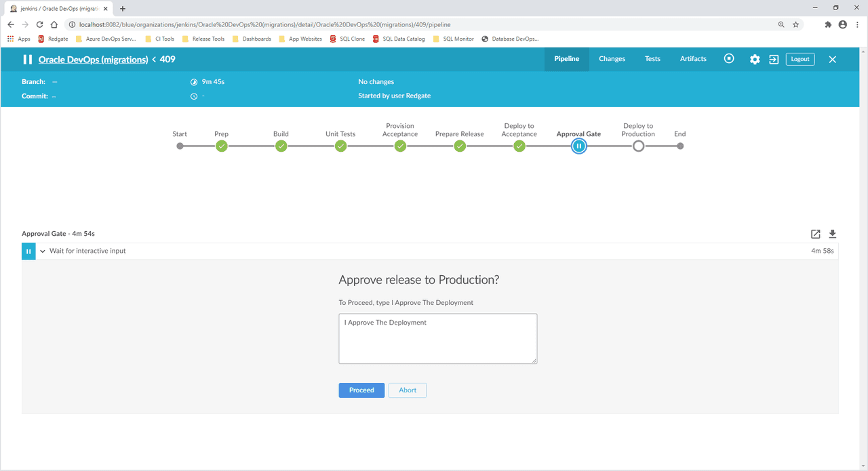Open the browser Extensions puzzle icon

point(828,24)
